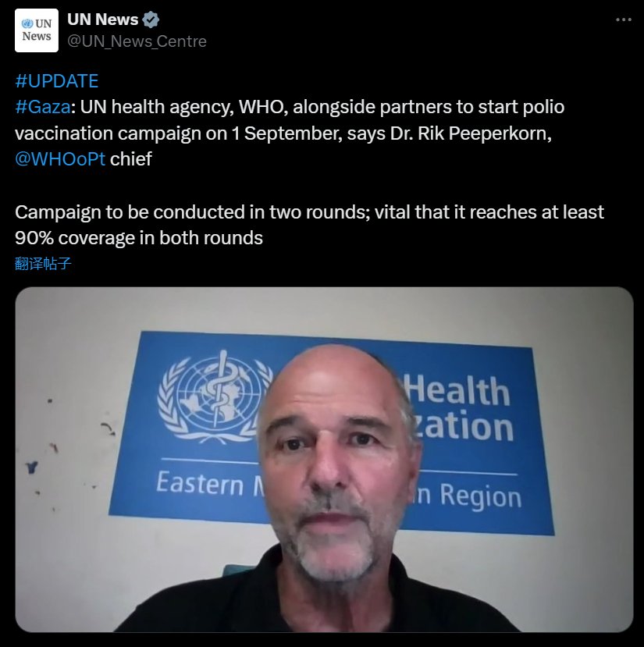Open the UN News profile avatar
644x647 pixels.
[37, 30]
